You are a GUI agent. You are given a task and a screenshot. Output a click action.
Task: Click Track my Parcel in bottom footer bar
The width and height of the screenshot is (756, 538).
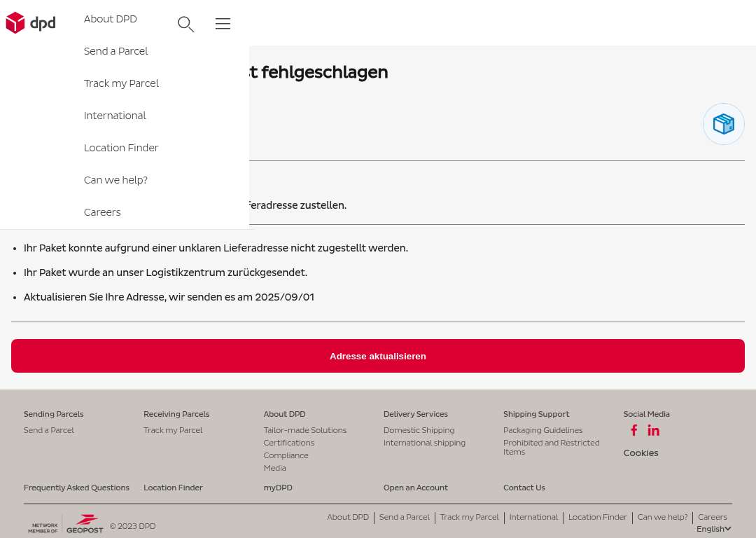pos(469,517)
